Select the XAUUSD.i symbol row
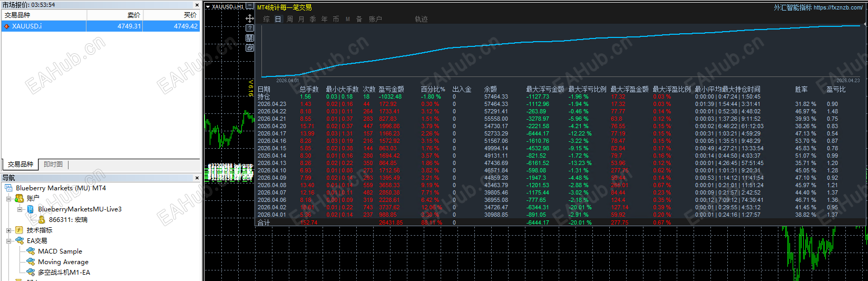The image size is (868, 281). pos(101,26)
